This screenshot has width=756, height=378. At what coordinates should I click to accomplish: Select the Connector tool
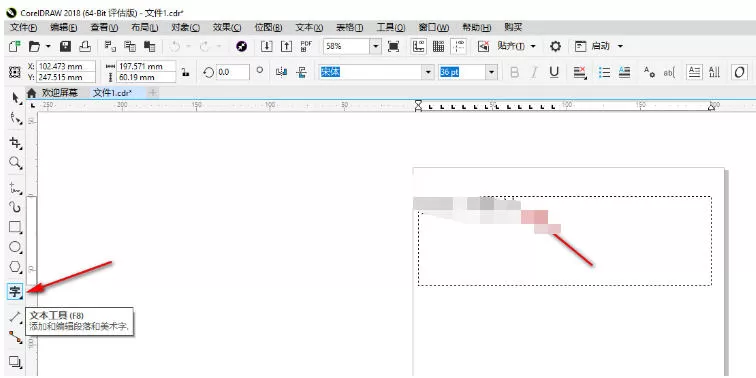pyautogui.click(x=16, y=337)
